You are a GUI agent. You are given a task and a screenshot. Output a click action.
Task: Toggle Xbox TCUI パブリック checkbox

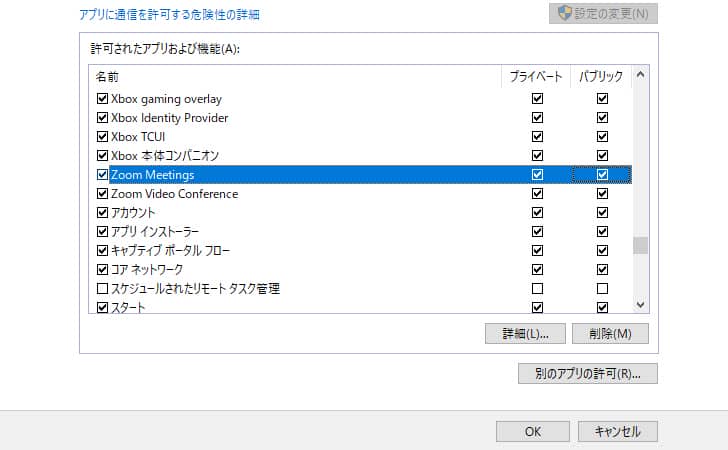[x=602, y=137]
